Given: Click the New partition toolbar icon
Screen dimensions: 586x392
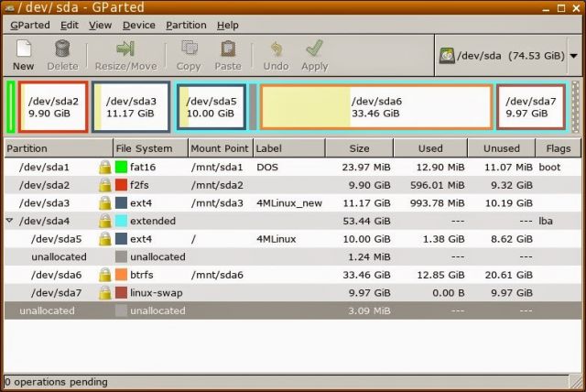Looking at the screenshot, I should click(24, 49).
